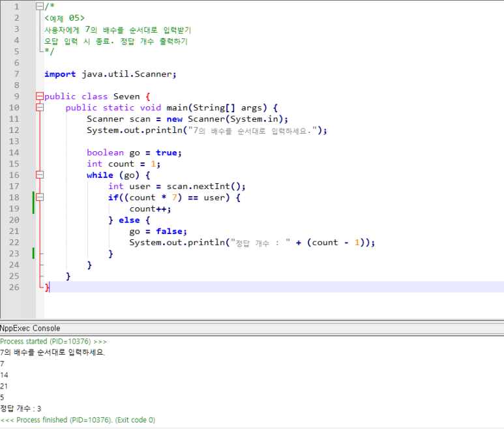Screen dimensions: 504x429
Task: Click 'false;' value on line 21
Action: pos(171,231)
